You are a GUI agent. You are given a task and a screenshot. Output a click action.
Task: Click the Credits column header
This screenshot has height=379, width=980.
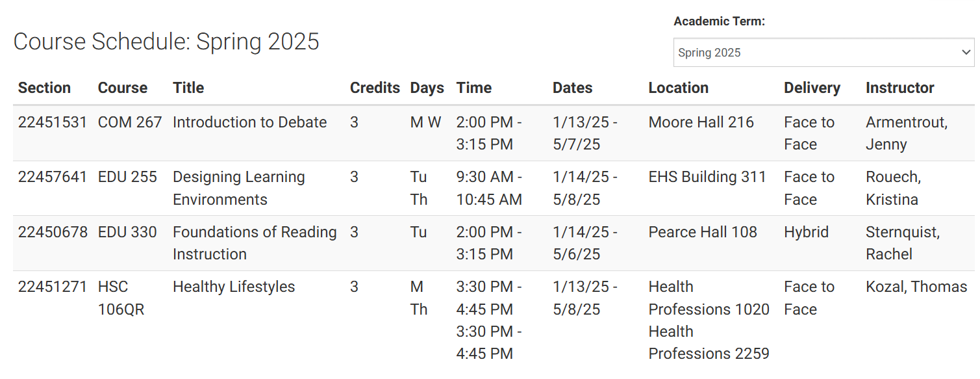click(375, 88)
